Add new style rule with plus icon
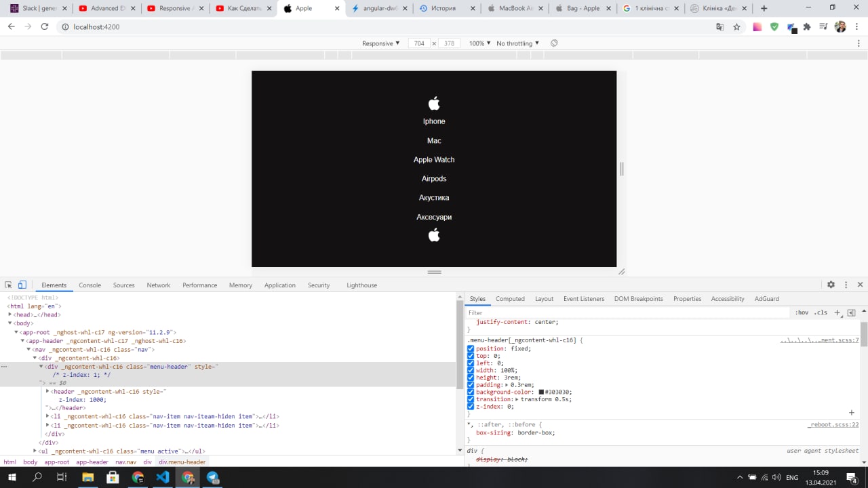The height and width of the screenshot is (488, 868). pyautogui.click(x=837, y=312)
